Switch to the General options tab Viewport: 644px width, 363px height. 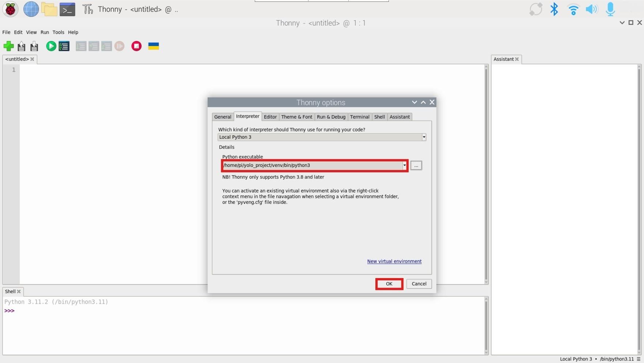pyautogui.click(x=223, y=117)
